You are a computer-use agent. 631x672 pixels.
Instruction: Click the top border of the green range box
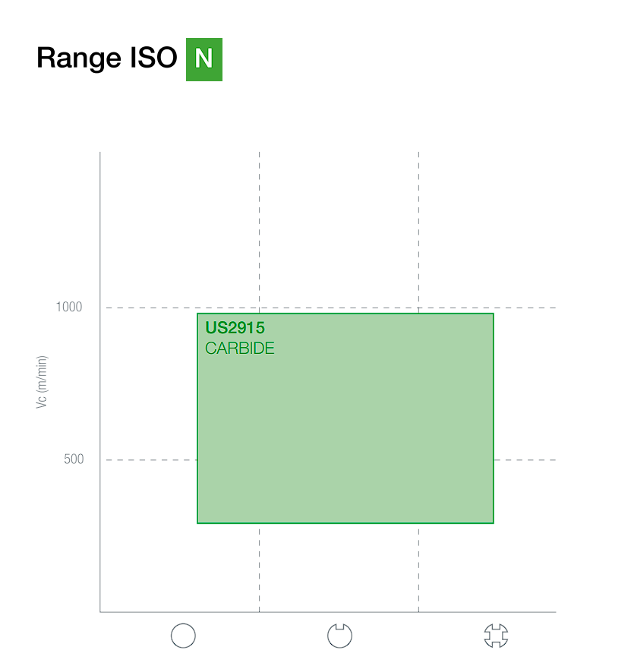click(x=345, y=314)
